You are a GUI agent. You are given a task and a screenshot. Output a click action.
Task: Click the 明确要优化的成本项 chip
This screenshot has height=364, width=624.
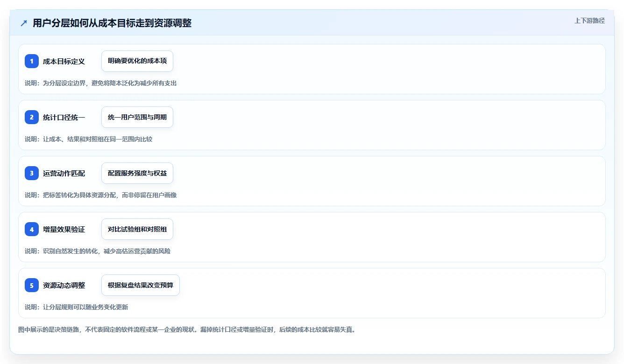[x=137, y=61]
